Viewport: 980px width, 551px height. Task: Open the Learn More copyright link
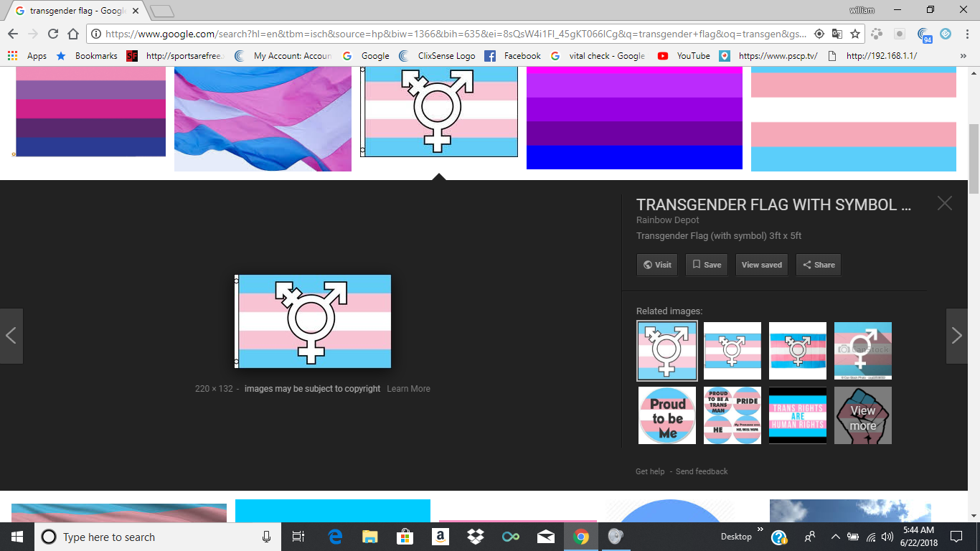(x=408, y=389)
